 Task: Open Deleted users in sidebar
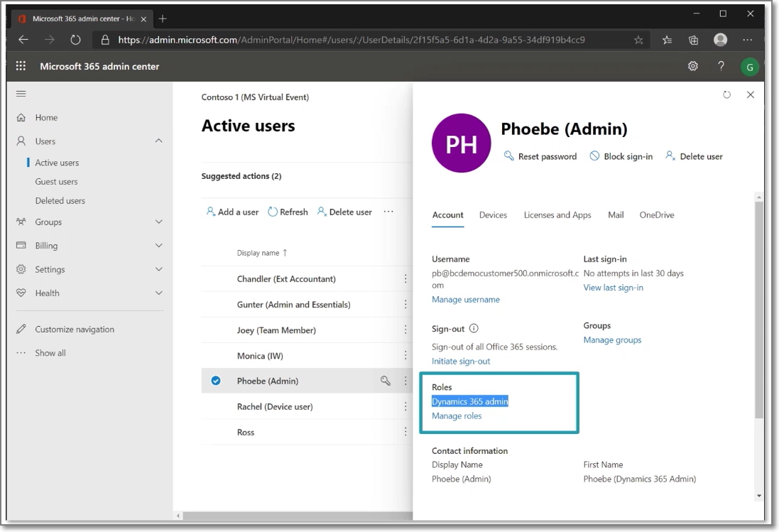point(60,201)
